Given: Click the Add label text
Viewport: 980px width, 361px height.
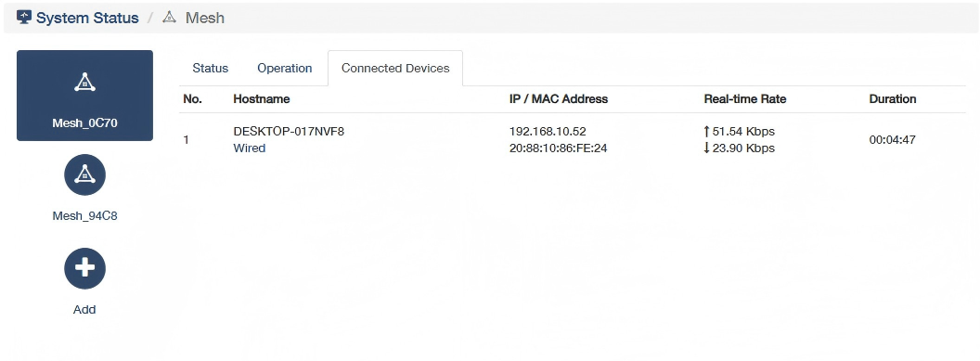Looking at the screenshot, I should click(x=84, y=309).
